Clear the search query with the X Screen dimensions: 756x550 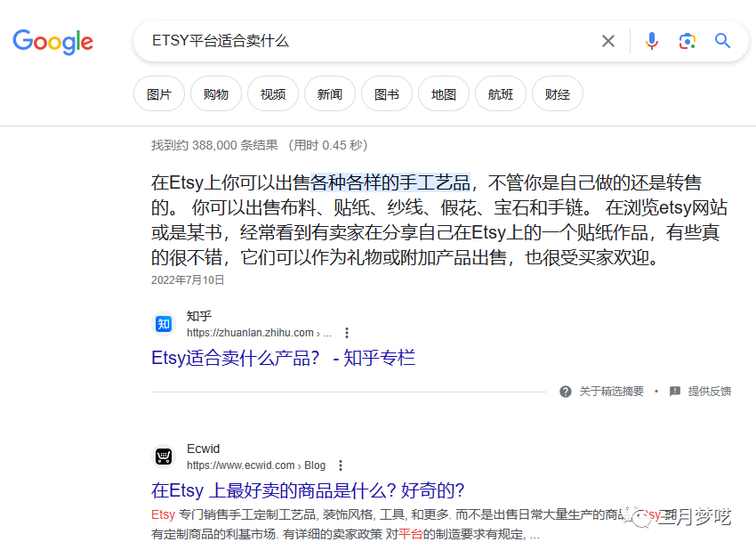608,41
